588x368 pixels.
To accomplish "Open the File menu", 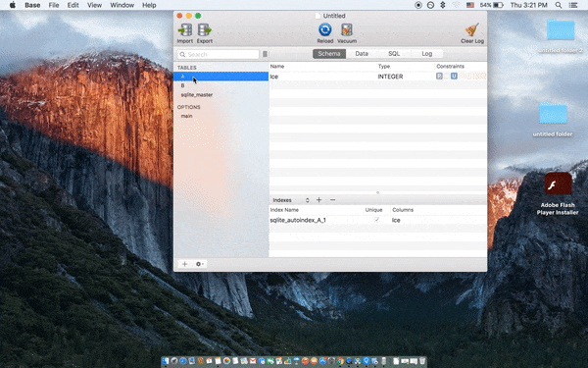I will tap(54, 5).
